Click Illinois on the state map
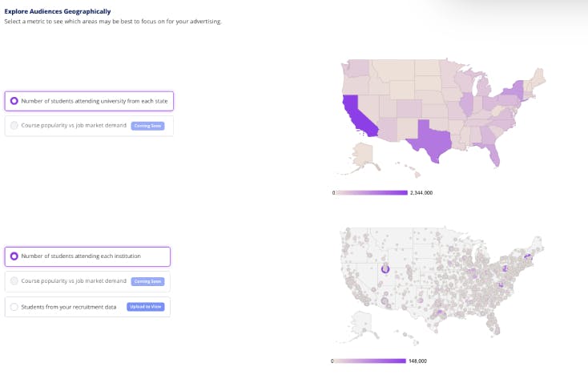This screenshot has width=588, height=375. [466, 104]
